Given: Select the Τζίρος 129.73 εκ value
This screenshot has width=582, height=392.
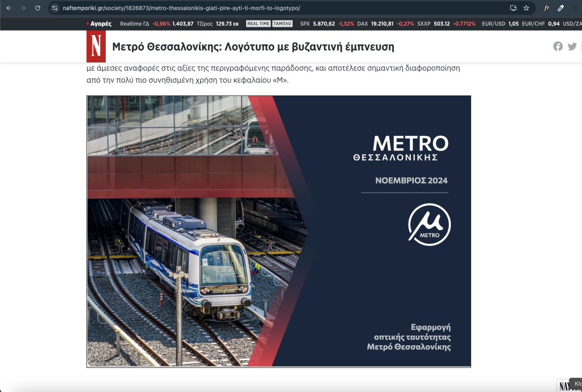Looking at the screenshot, I should click(218, 24).
